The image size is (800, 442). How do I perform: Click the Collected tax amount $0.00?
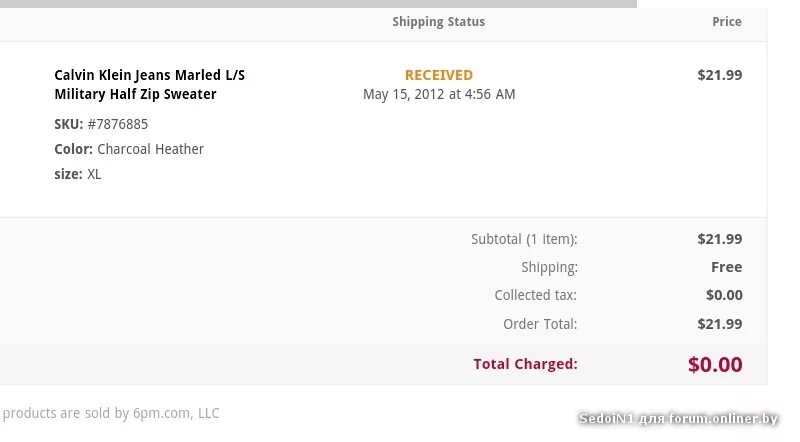tap(724, 295)
